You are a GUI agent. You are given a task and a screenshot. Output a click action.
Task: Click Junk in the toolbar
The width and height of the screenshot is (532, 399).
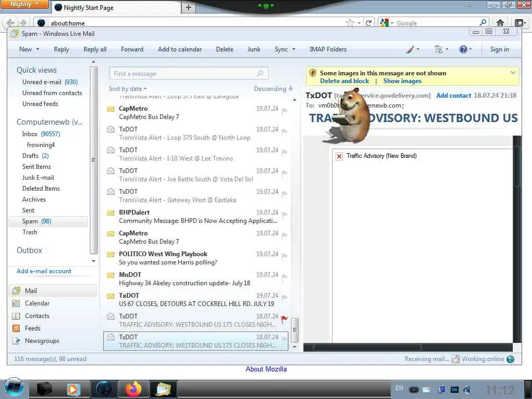pos(254,49)
